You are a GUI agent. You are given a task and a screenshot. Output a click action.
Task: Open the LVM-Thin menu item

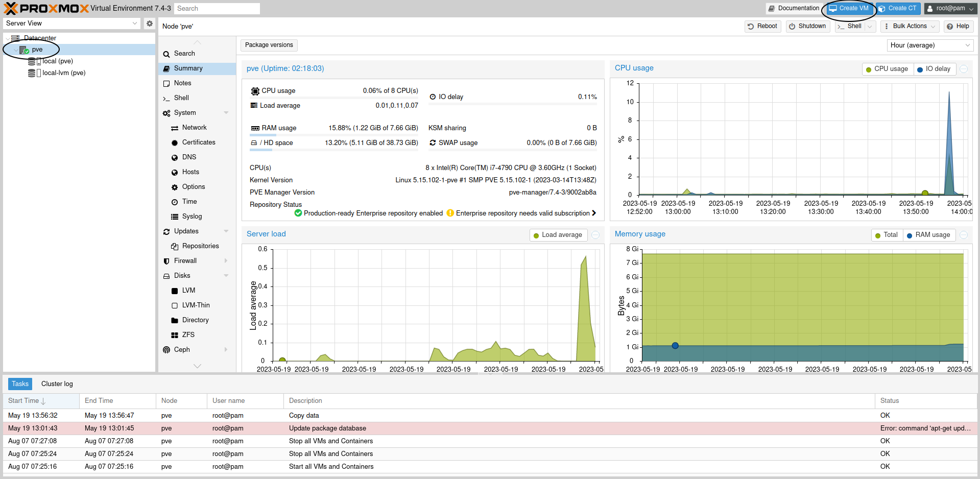coord(197,305)
